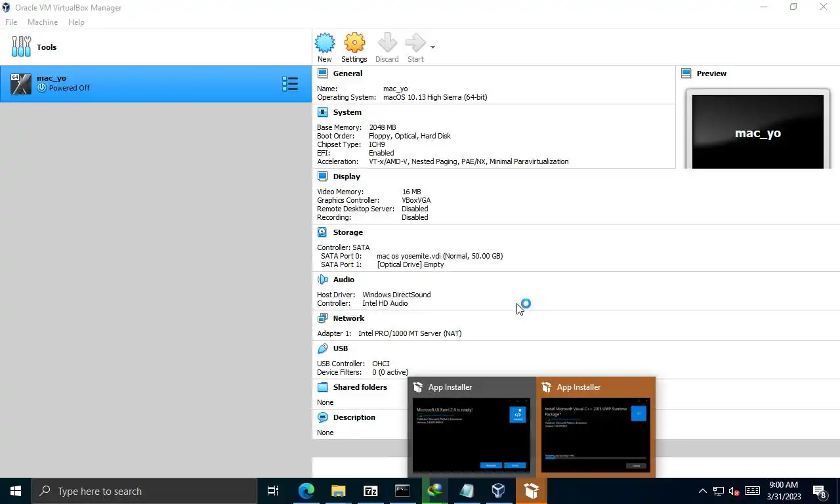Open File Explorer from taskbar
Viewport: 840px width, 504px height.
point(338,491)
